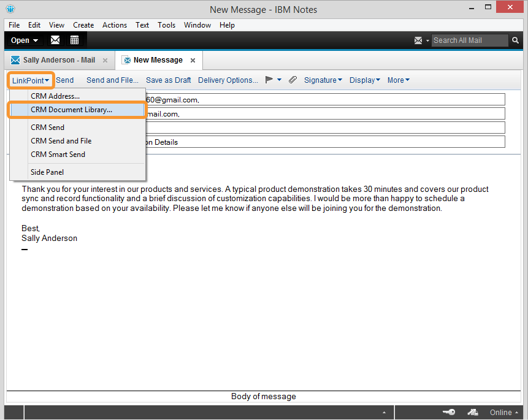
Task: Switch to the Sally Anderson - Mail tab
Action: tap(59, 60)
